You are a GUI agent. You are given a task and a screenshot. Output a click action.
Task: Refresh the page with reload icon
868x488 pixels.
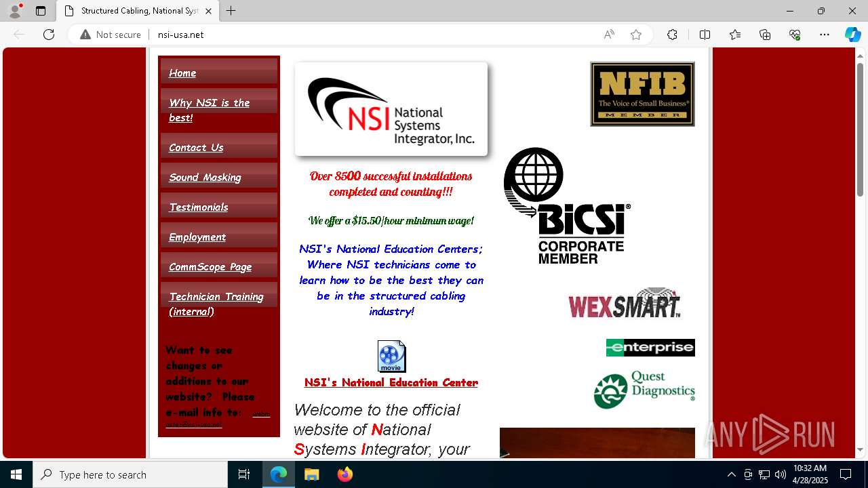point(49,35)
